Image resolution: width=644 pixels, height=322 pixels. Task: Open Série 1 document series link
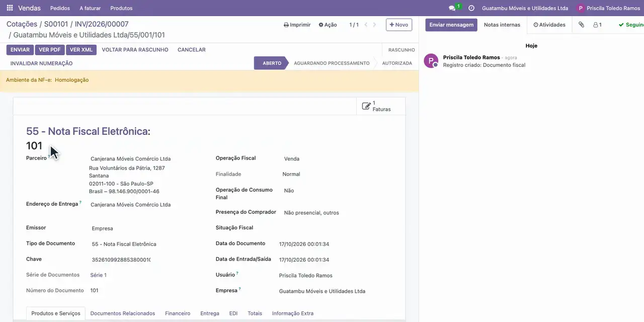coord(98,275)
